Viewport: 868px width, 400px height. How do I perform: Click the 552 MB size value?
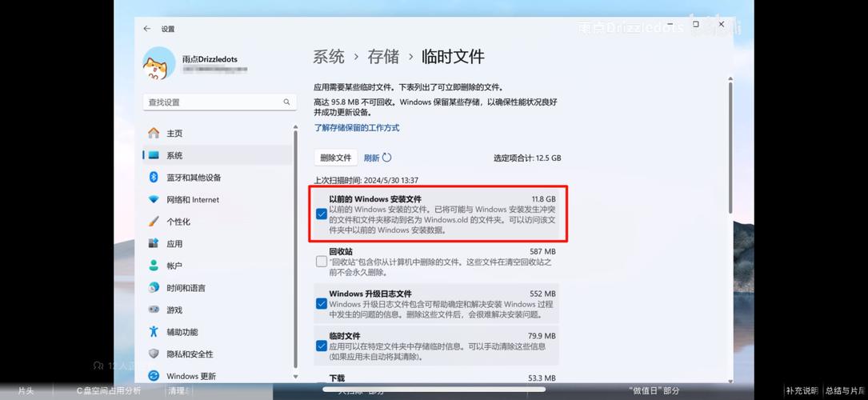pyautogui.click(x=542, y=294)
